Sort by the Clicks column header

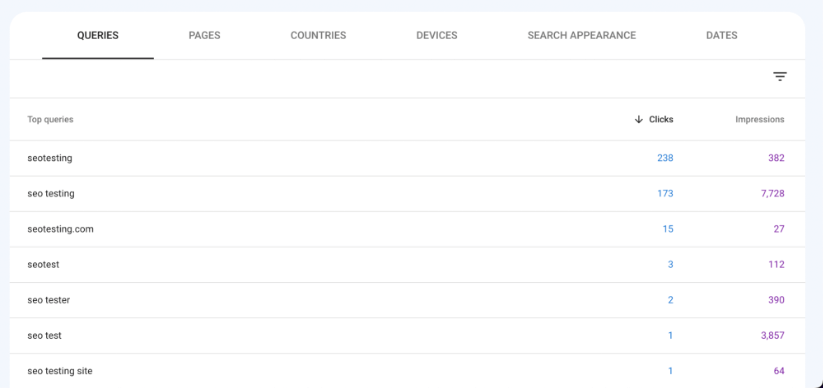(x=661, y=119)
